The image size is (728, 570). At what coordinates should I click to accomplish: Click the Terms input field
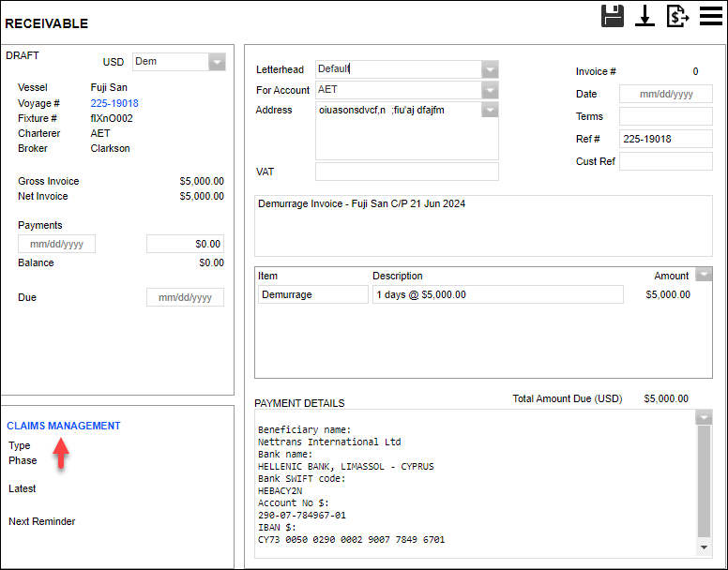(666, 116)
